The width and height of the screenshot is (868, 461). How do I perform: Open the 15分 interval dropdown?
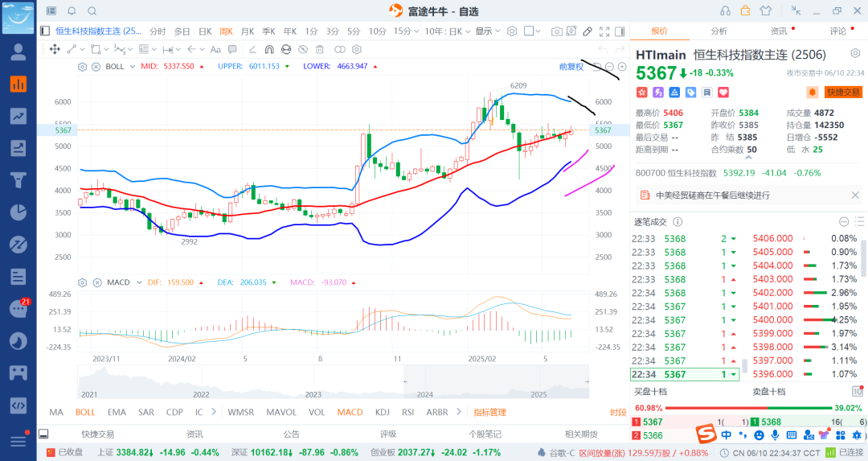point(404,31)
